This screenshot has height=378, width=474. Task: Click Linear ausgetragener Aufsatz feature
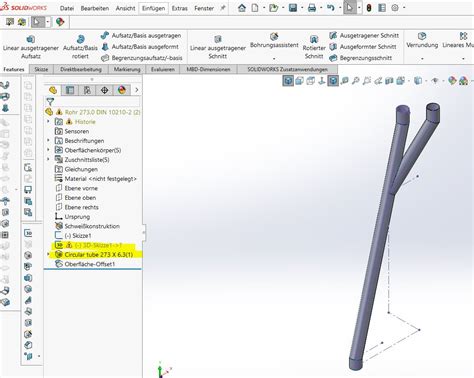(x=31, y=47)
